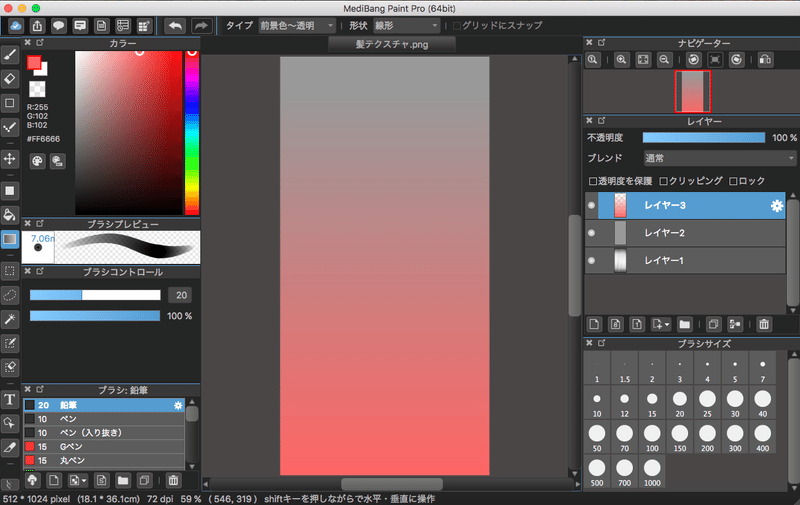Open the 形状 dropdown (線形)
Viewport: 800px width, 505px height.
(x=407, y=26)
